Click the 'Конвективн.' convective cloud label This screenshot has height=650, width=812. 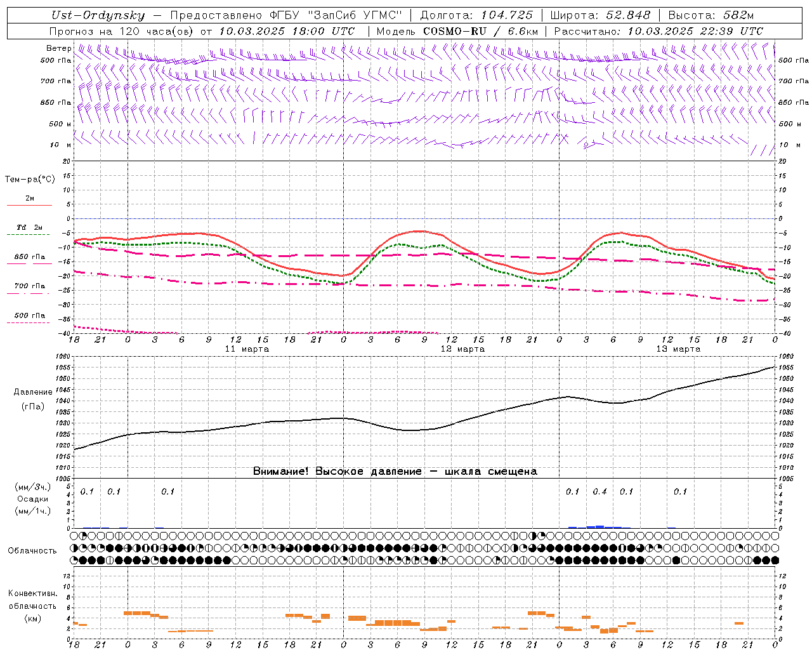pos(33,594)
